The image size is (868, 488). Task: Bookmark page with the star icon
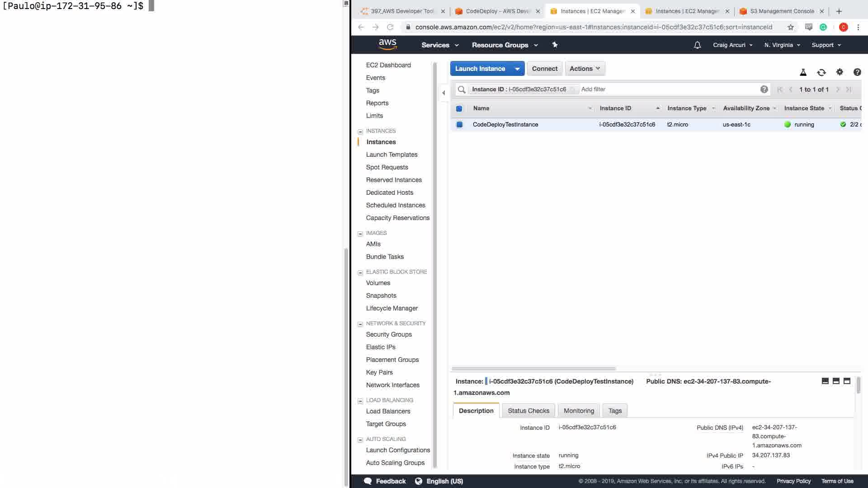pos(790,27)
